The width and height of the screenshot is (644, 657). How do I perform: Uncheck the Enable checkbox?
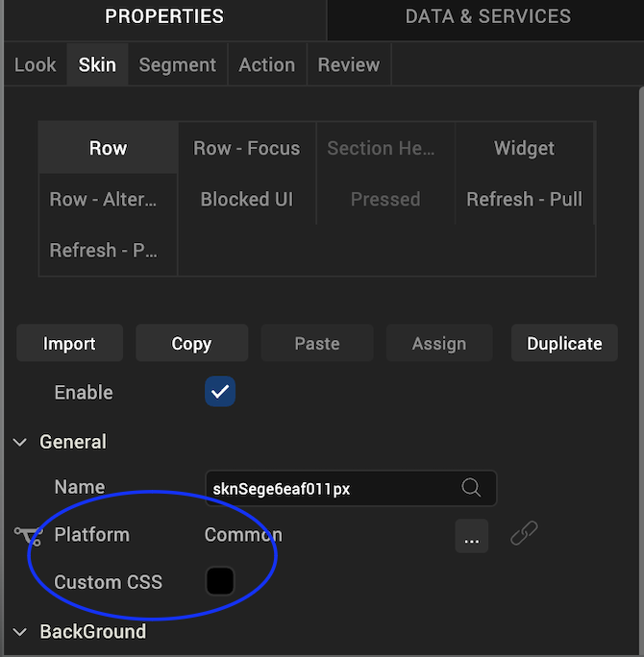[x=220, y=392]
